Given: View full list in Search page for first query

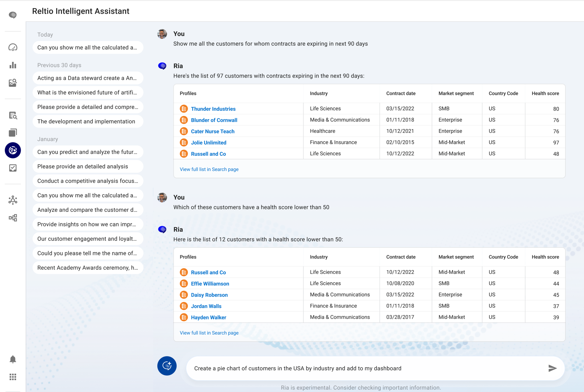Looking at the screenshot, I should [x=209, y=169].
